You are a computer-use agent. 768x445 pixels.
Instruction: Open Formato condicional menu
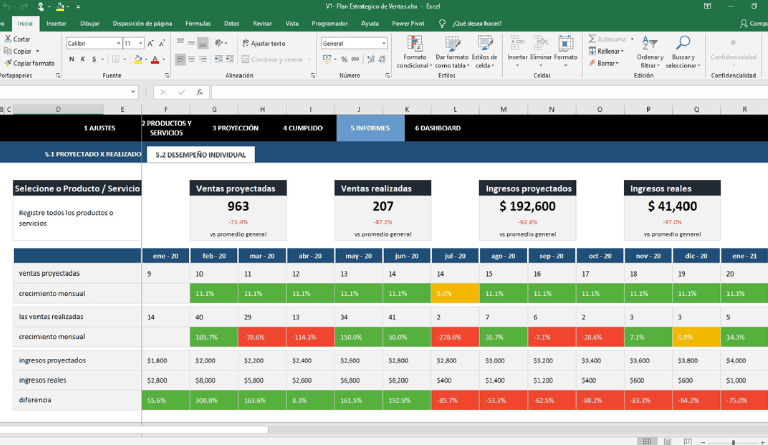tap(414, 52)
